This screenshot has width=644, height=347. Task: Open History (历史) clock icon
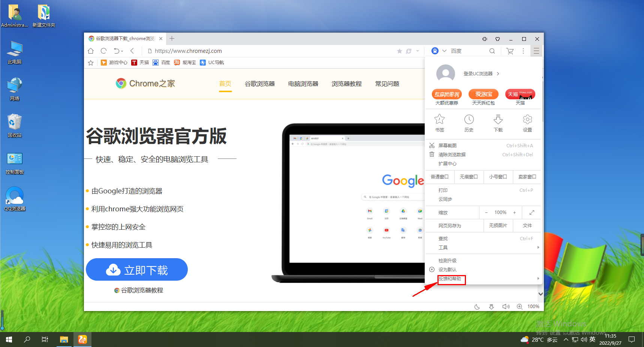469,120
